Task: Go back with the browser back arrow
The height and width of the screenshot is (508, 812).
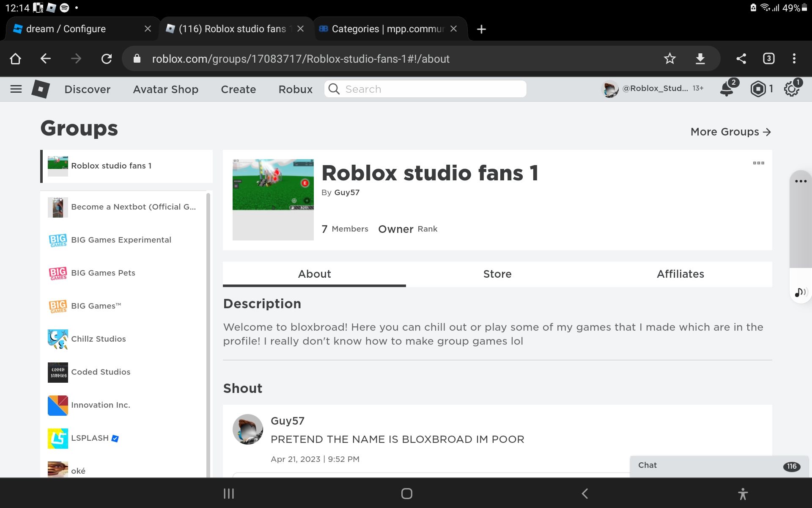Action: (46, 58)
